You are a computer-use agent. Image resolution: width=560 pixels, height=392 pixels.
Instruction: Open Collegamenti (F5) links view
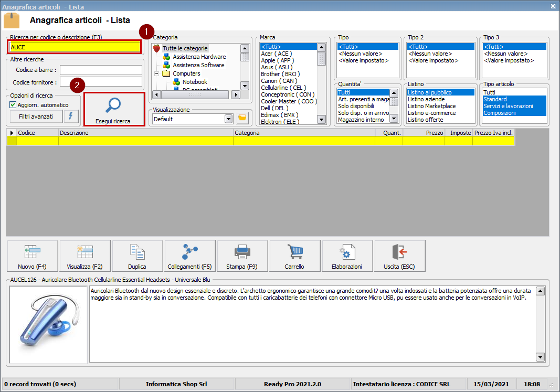[x=189, y=256]
